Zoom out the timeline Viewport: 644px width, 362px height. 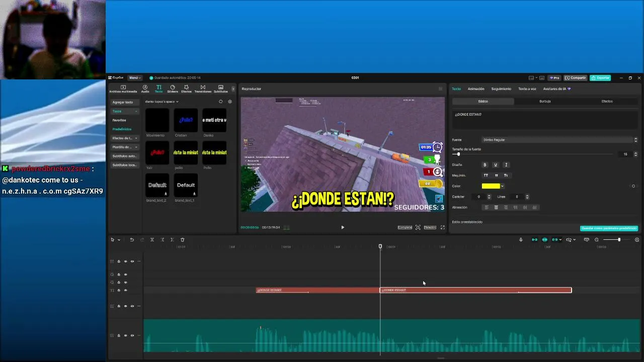597,240
